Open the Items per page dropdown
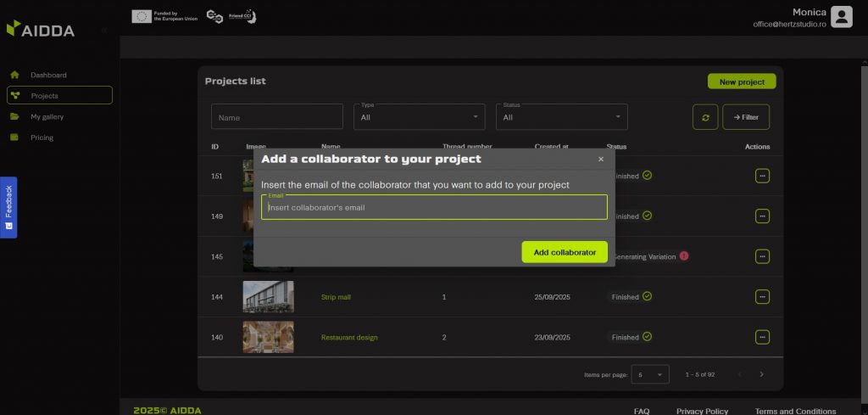868x415 pixels. click(650, 374)
